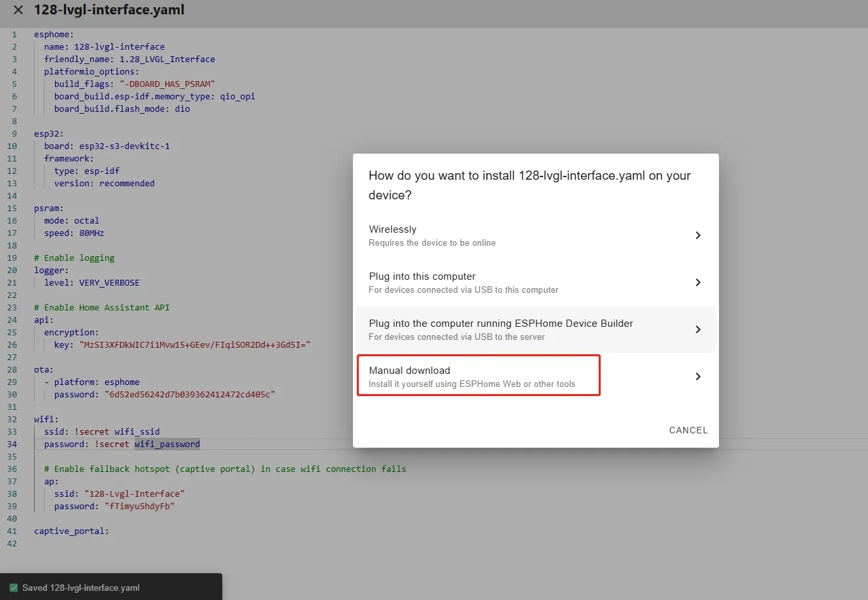Select the Wirelessly install option
Viewport: 868px width, 600px height.
point(431,235)
